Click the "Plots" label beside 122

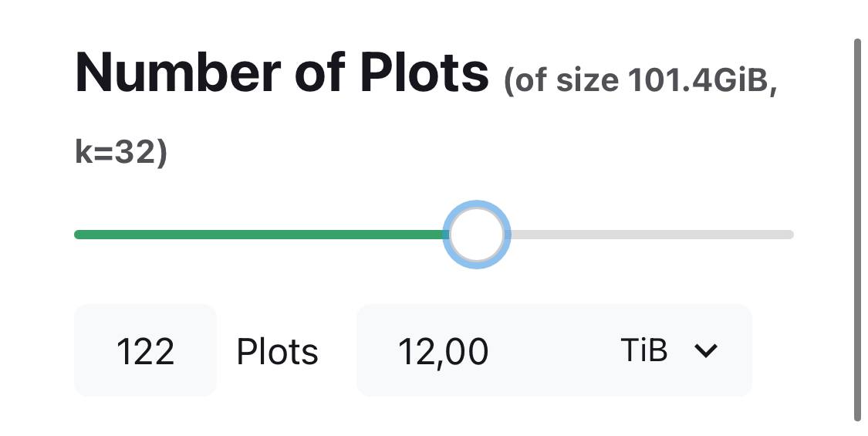coord(278,352)
